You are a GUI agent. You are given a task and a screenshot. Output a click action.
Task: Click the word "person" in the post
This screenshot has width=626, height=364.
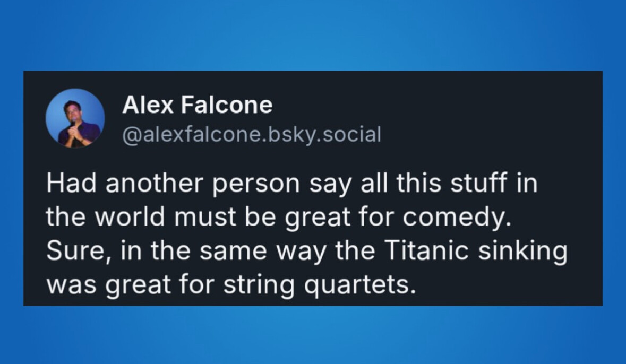pyautogui.click(x=255, y=184)
